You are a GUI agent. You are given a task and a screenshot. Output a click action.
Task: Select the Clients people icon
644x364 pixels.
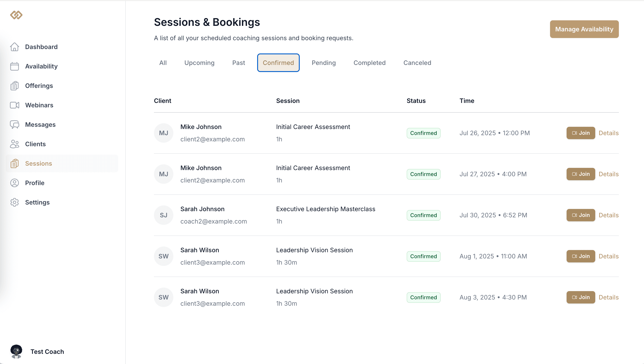15,144
